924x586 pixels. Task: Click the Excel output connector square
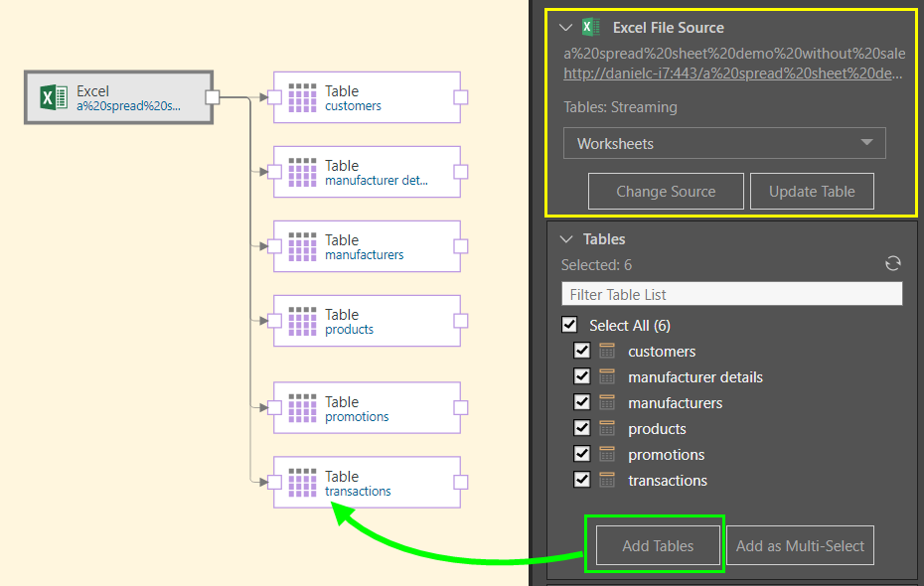click(x=211, y=96)
